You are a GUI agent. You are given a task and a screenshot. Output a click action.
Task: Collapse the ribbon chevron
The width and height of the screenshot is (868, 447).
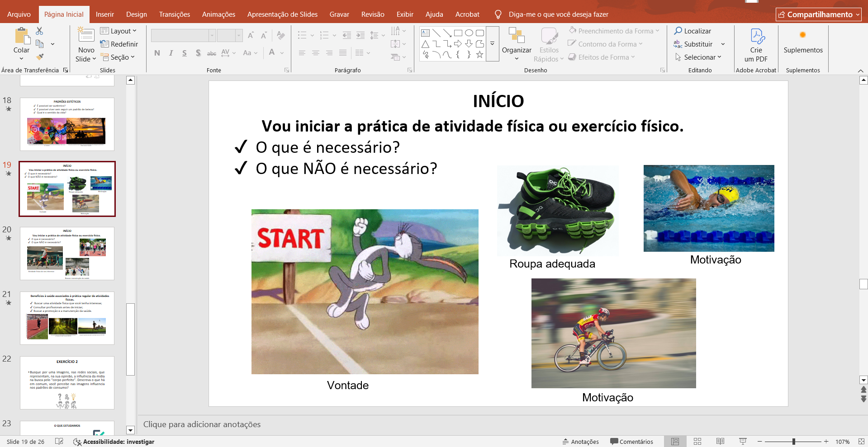coord(860,71)
